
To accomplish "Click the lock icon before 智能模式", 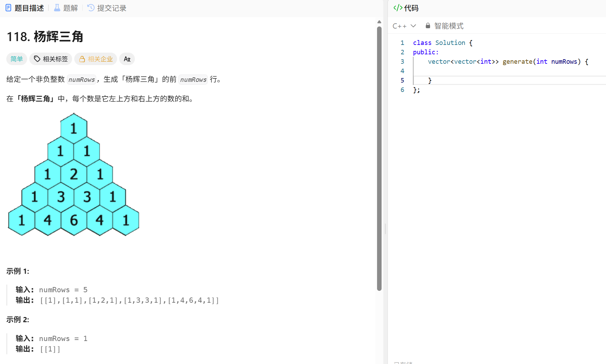I will 428,25.
